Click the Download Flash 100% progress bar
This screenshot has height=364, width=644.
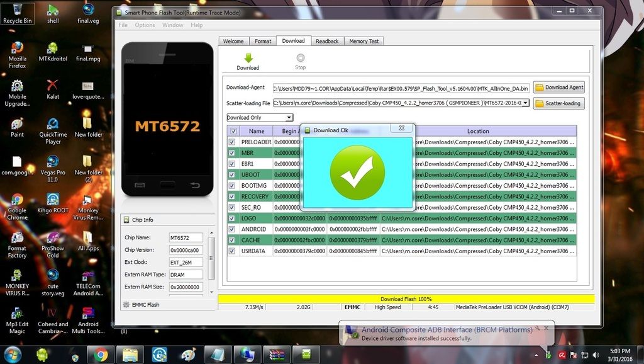click(406, 299)
